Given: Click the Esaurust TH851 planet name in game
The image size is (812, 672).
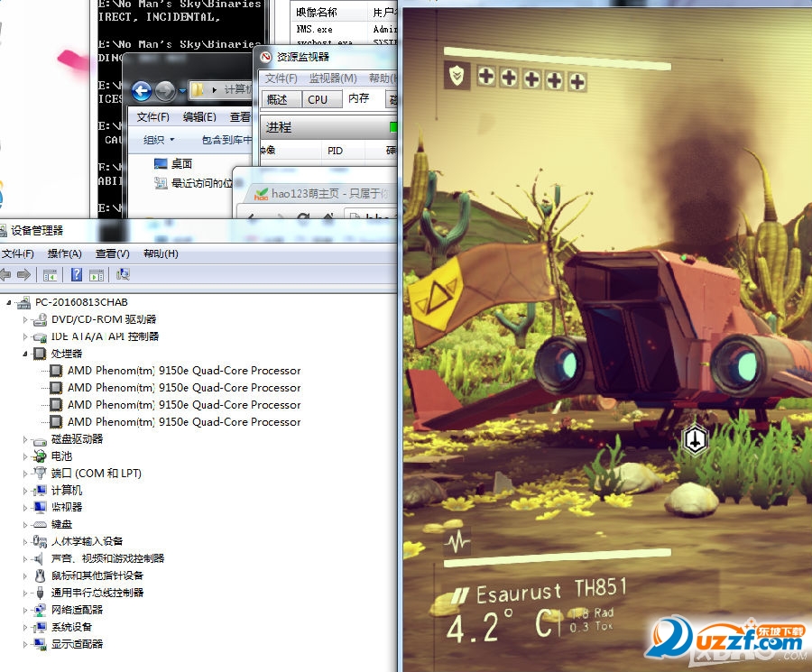Looking at the screenshot, I should pyautogui.click(x=551, y=591).
